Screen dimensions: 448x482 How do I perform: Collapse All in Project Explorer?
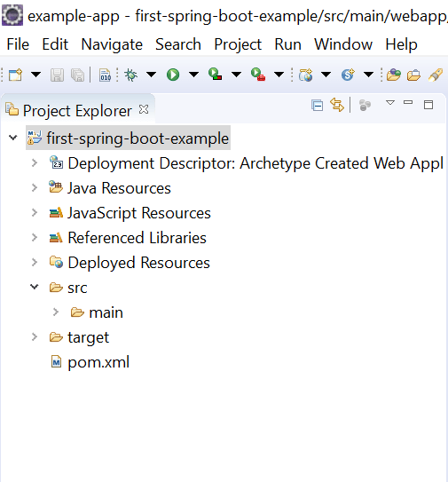pos(317,106)
